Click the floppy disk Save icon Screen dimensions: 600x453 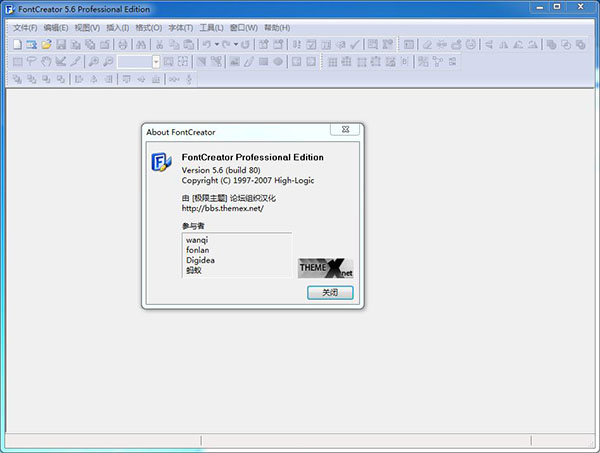click(x=61, y=44)
